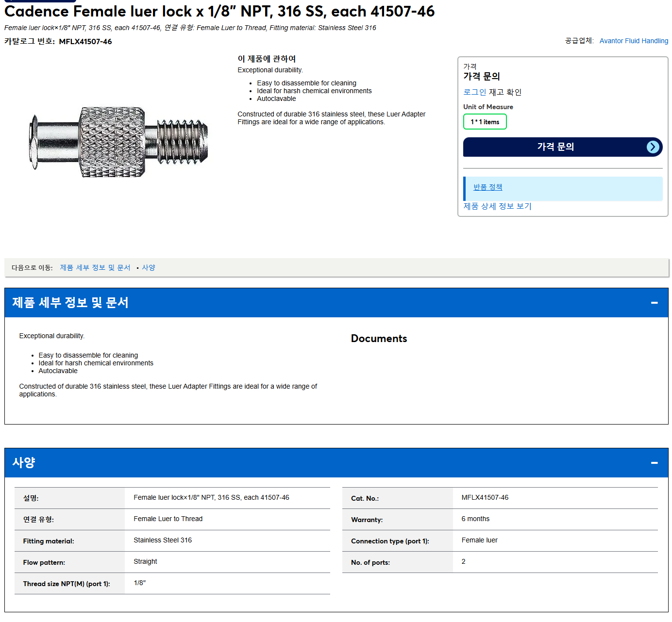Click the product title heading
This screenshot has height=622, width=672.
(x=219, y=11)
